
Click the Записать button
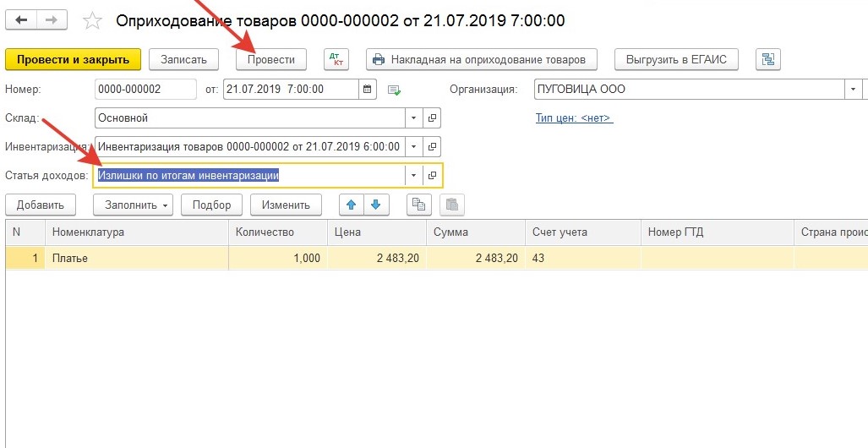183,60
